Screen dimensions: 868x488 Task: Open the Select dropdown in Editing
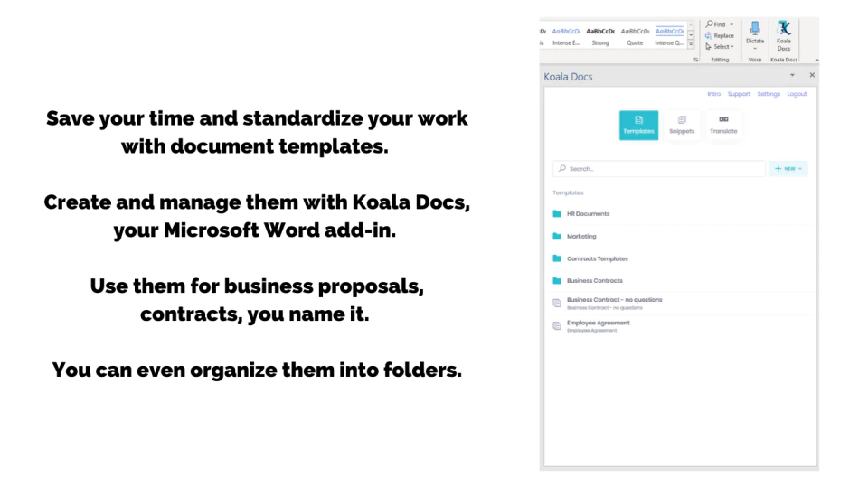(719, 46)
